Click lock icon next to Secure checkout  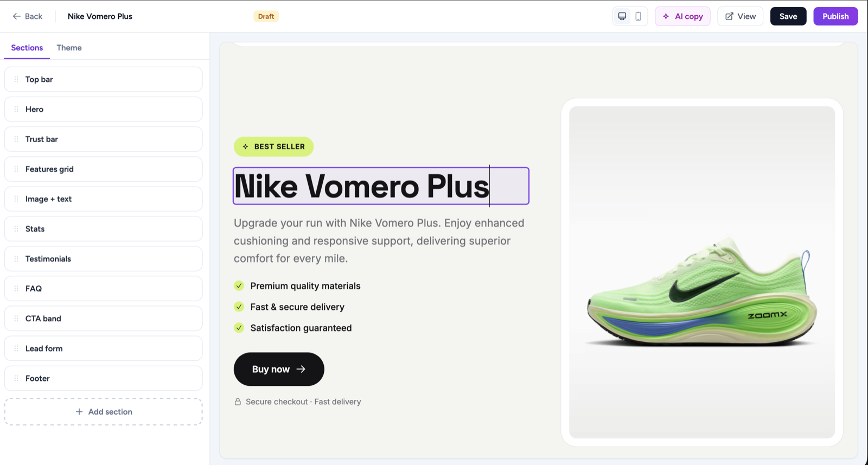coord(238,402)
